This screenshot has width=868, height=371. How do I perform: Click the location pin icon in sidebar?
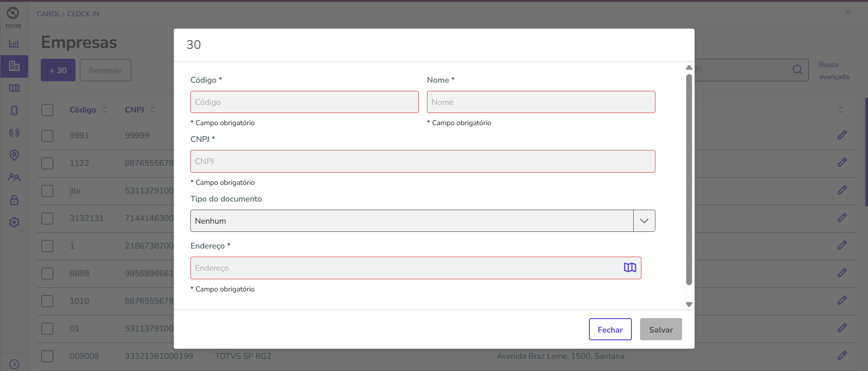pos(14,155)
